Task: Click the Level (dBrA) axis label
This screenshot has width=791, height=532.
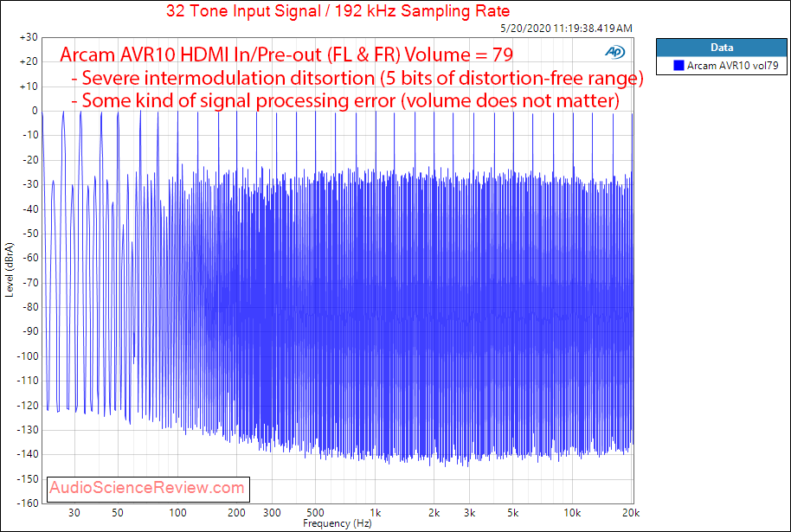Action: (x=10, y=270)
